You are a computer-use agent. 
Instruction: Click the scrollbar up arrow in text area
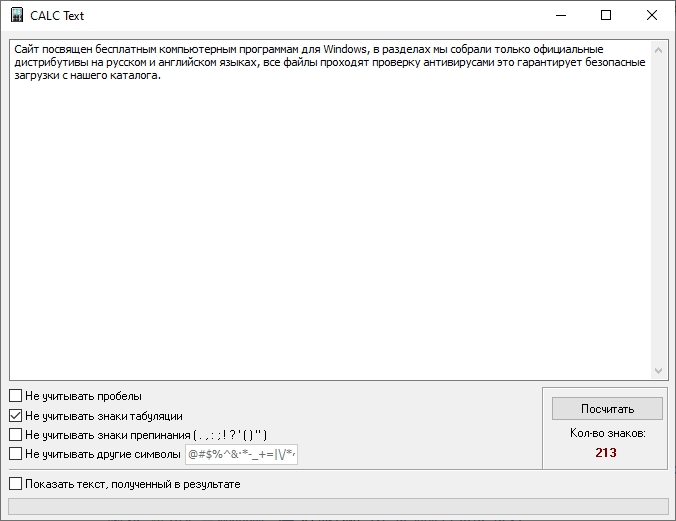[658, 50]
